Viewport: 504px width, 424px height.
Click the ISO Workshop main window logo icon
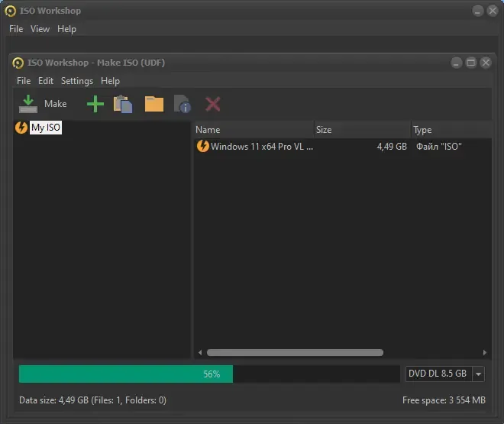click(10, 11)
